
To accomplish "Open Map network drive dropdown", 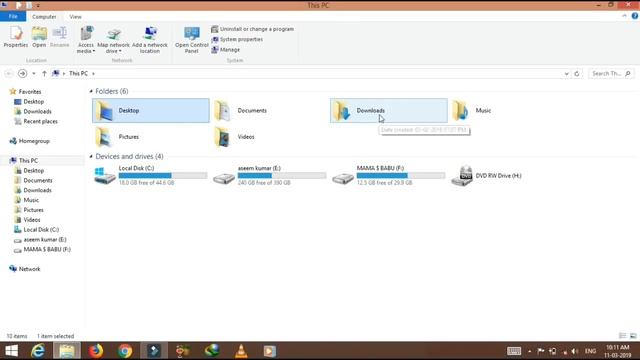I will [x=113, y=40].
